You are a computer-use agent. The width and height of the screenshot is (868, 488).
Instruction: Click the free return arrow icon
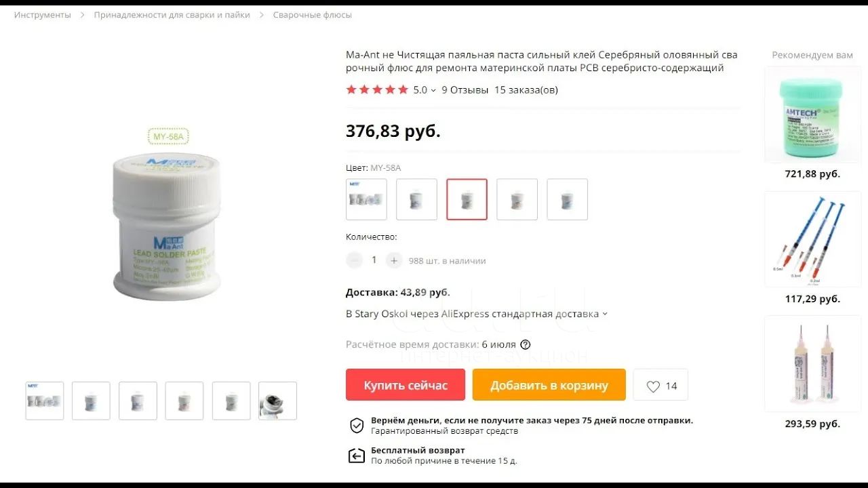[x=357, y=455]
